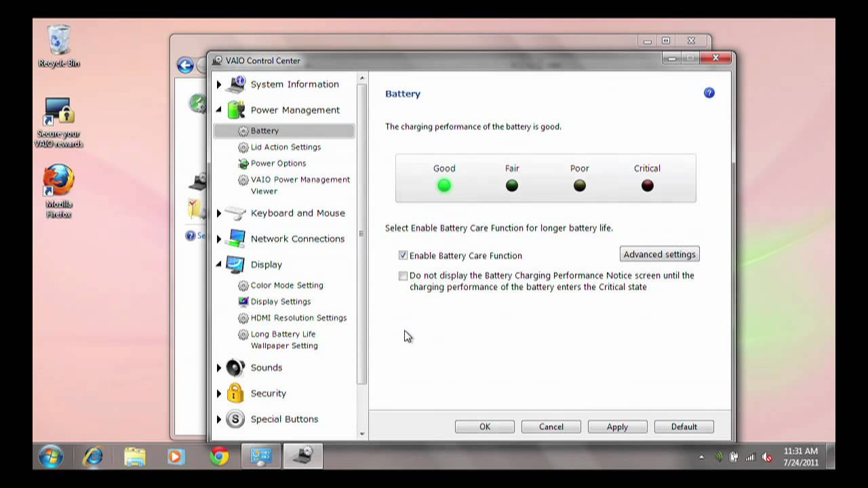The image size is (868, 488).
Task: Click the Special Buttons S icon
Action: (235, 419)
